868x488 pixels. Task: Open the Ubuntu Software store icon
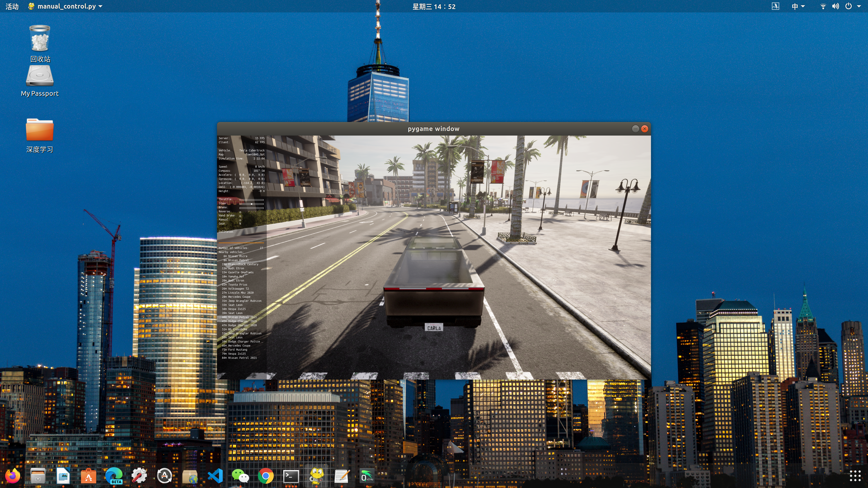coord(89,476)
